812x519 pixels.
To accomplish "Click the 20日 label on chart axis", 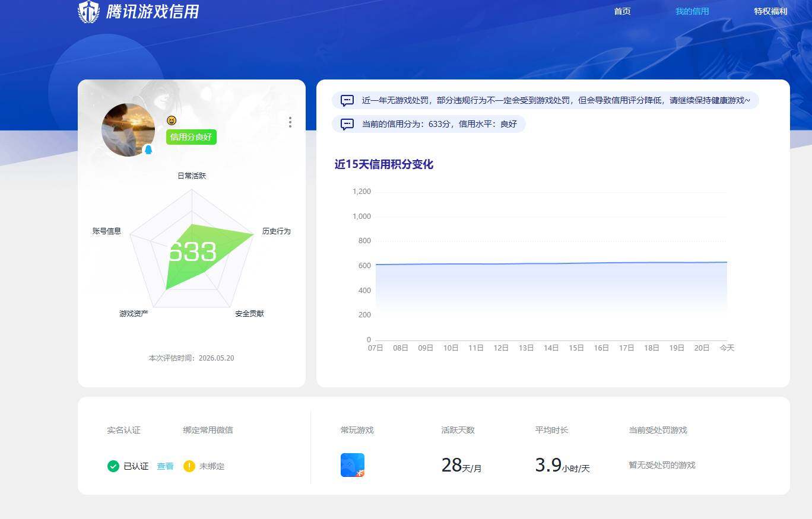I will [x=702, y=348].
